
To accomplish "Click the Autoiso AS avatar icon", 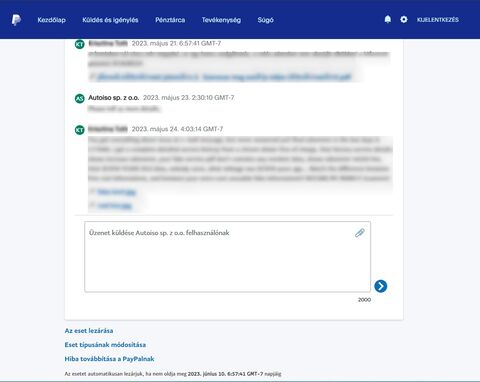I will (80, 98).
